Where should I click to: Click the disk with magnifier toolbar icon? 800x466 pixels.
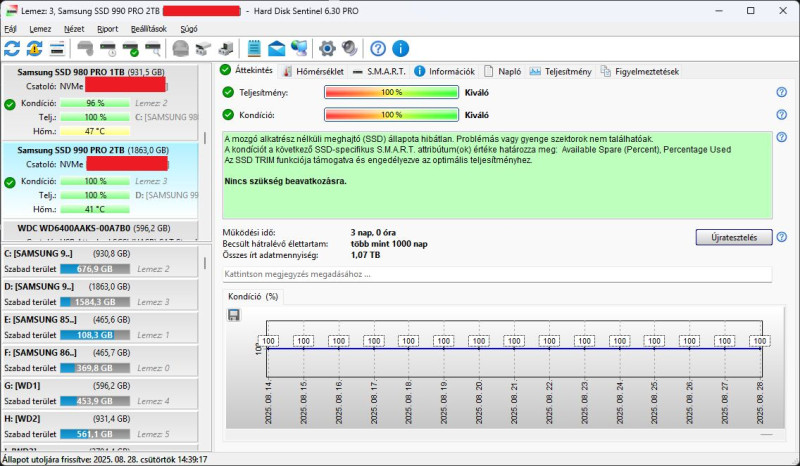pos(153,48)
